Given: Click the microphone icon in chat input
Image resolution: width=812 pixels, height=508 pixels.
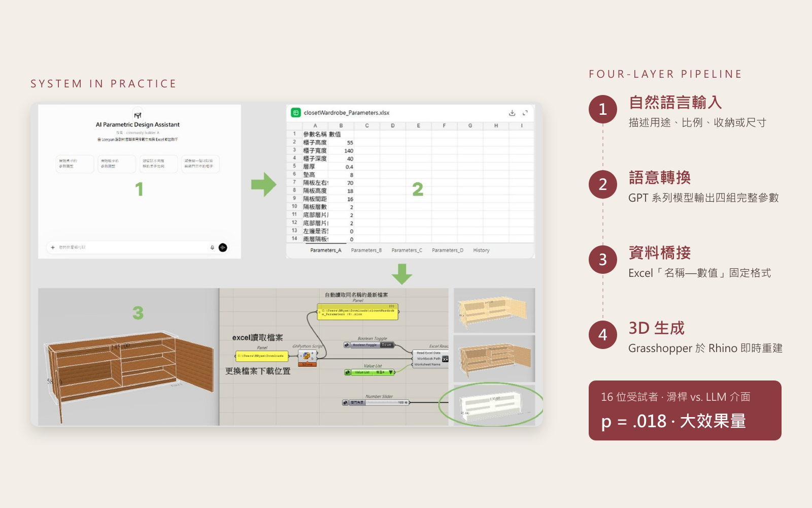Looking at the screenshot, I should tap(212, 247).
